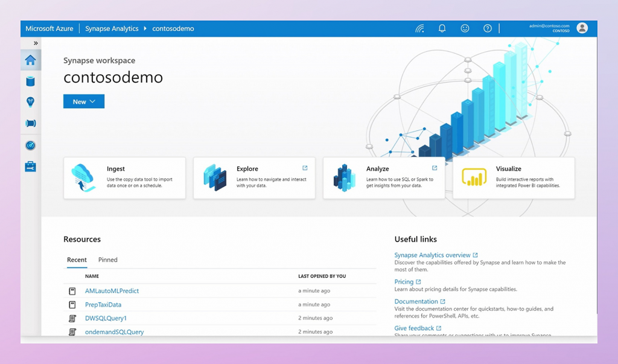618x364 pixels.
Task: Open the Manage toolbox icon
Action: pyautogui.click(x=30, y=167)
